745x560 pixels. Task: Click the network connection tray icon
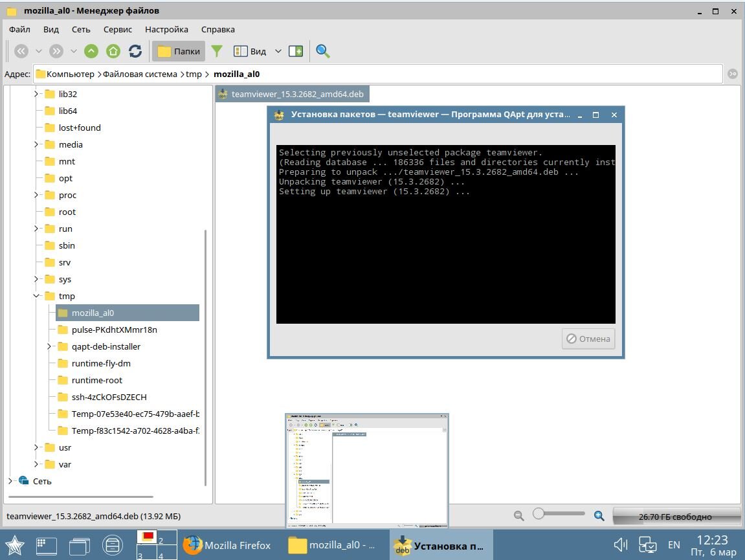click(x=648, y=545)
